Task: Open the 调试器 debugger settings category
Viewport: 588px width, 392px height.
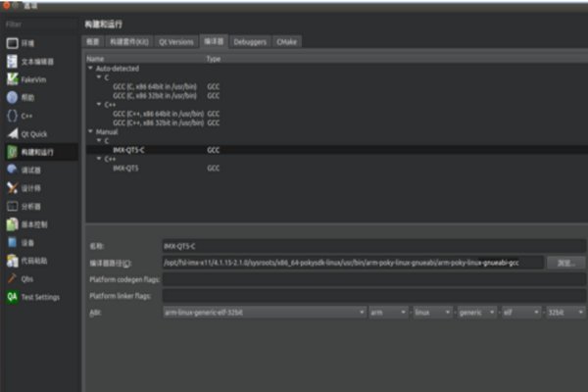Action: pyautogui.click(x=29, y=170)
